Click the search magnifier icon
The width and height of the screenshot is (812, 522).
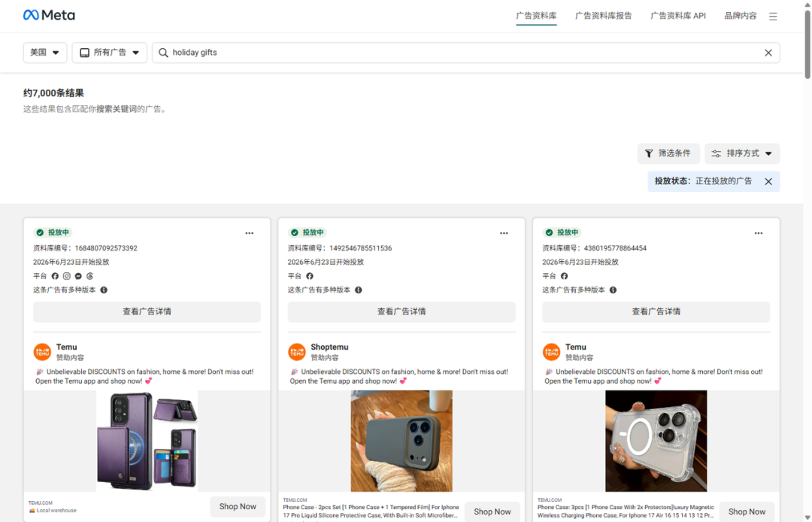click(163, 53)
